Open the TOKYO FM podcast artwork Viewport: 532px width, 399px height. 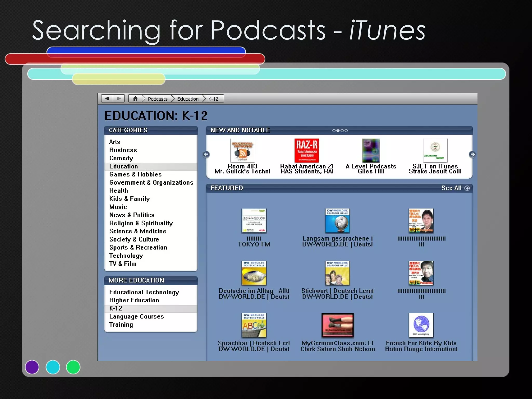254,221
